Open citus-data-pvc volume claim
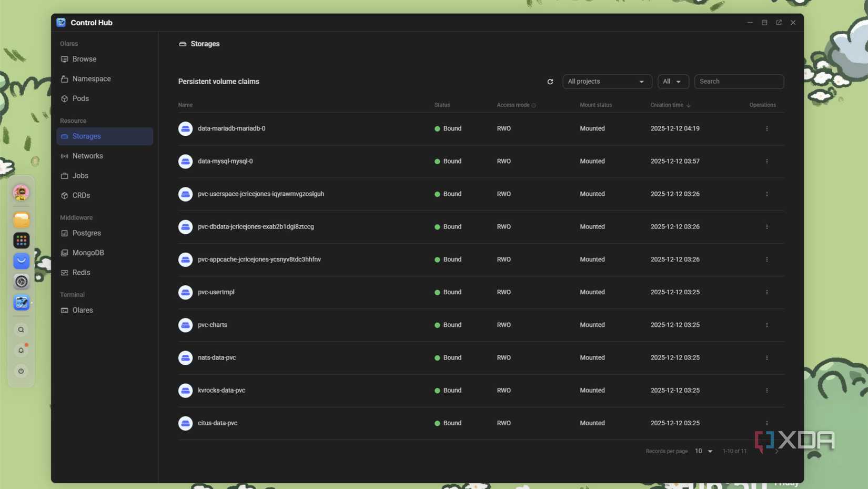Viewport: 868px width, 489px height. coord(218,423)
